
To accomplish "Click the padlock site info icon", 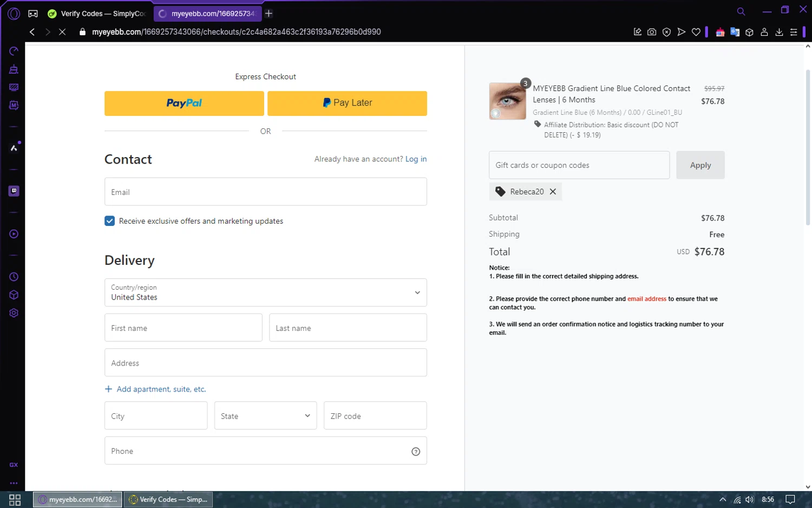I will [x=82, y=32].
